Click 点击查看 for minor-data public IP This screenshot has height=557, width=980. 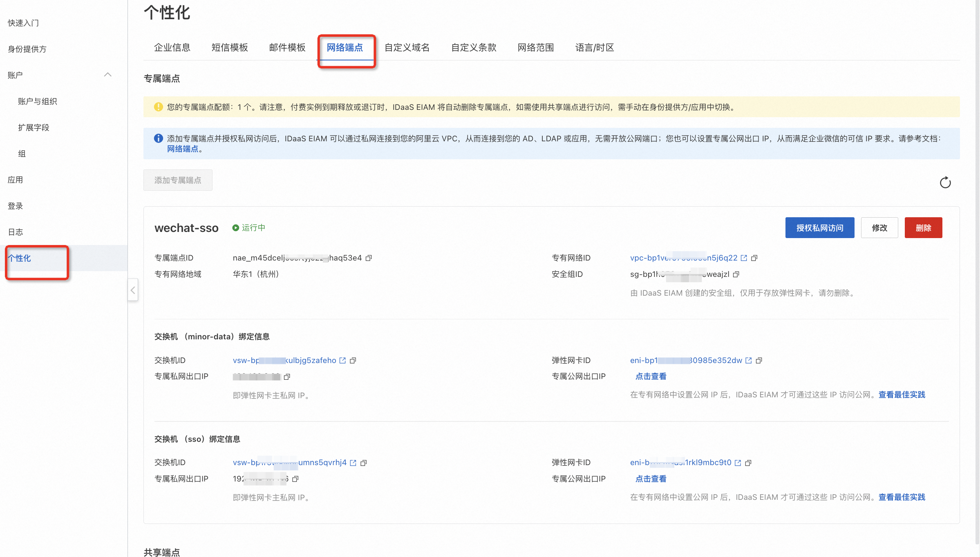651,377
